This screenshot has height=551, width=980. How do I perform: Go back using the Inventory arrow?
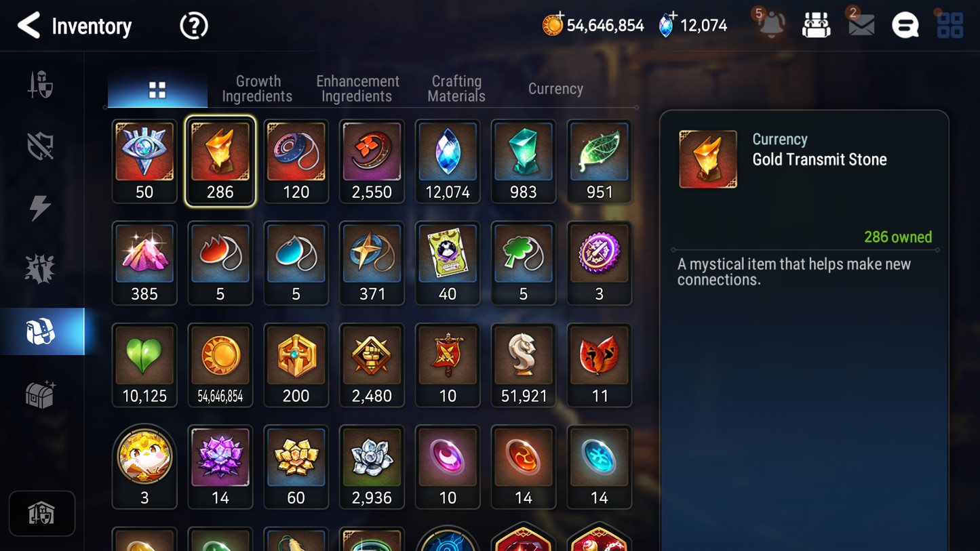coord(28,26)
